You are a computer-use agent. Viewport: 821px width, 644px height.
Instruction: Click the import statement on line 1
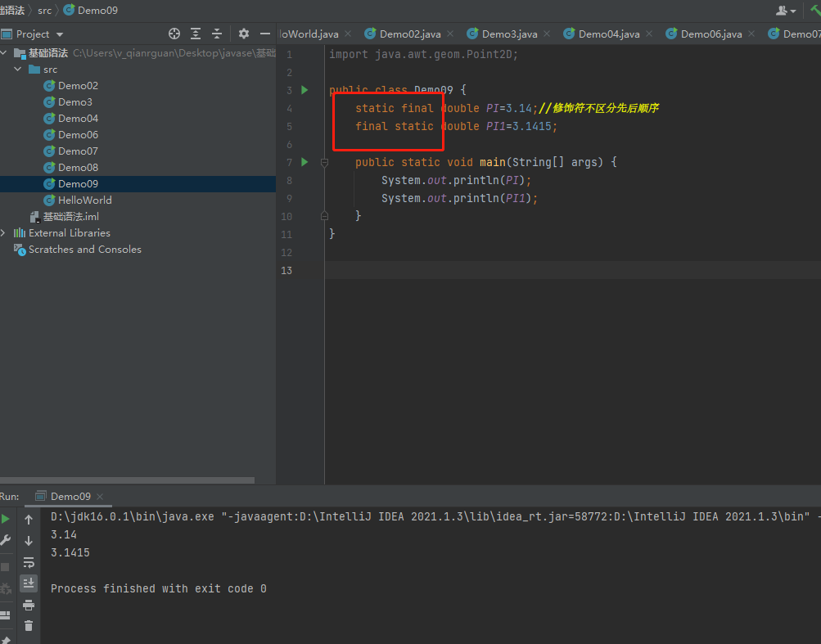click(423, 55)
